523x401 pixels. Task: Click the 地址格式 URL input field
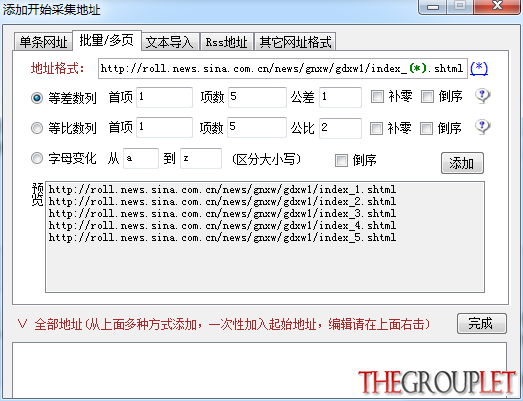[283, 68]
